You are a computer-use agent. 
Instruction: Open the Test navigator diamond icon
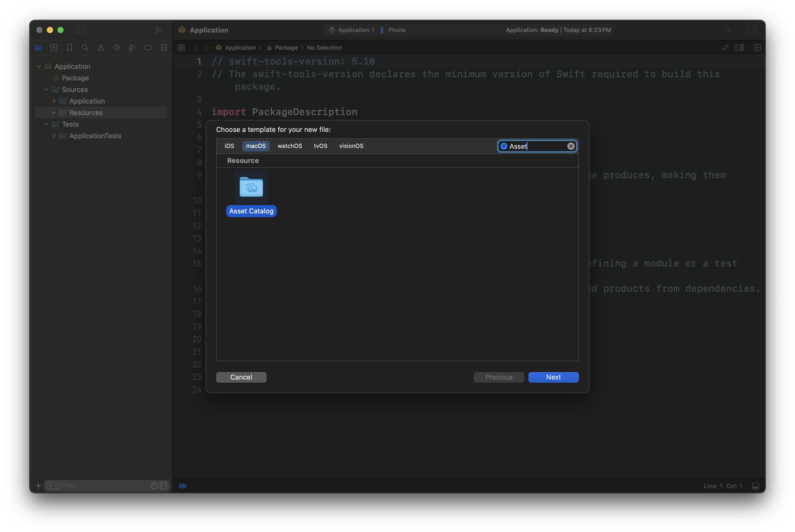pos(117,48)
